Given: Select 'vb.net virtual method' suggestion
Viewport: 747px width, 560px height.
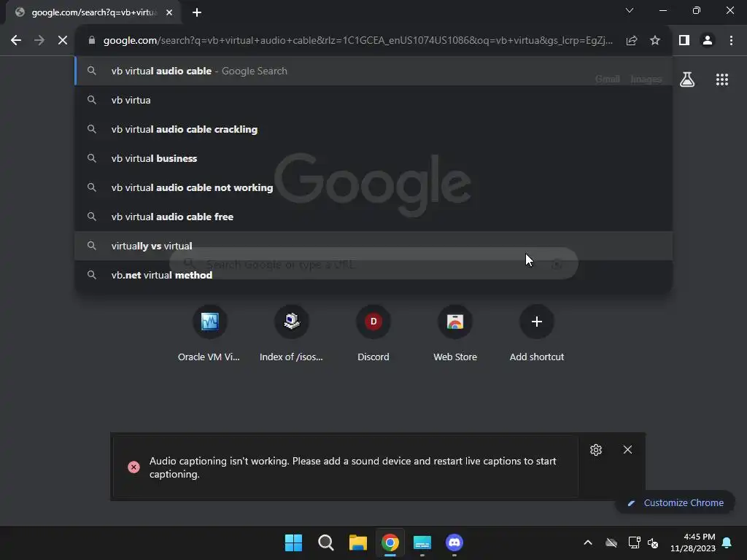Looking at the screenshot, I should (x=373, y=275).
